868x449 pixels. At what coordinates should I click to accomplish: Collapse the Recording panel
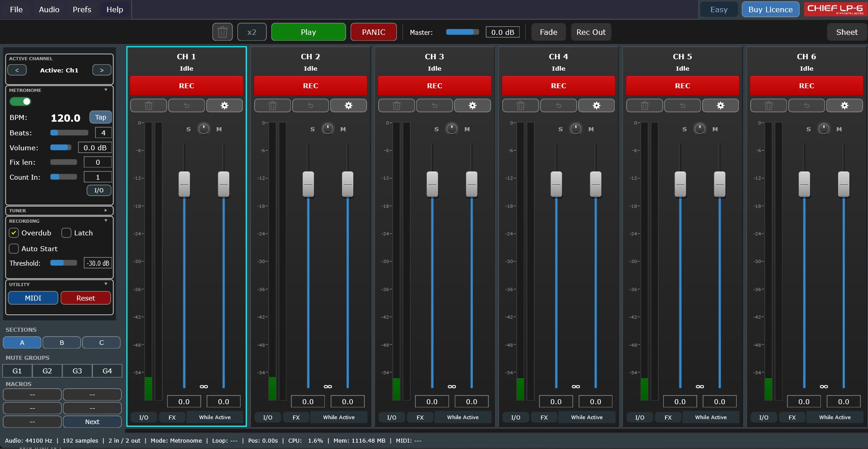(106, 221)
